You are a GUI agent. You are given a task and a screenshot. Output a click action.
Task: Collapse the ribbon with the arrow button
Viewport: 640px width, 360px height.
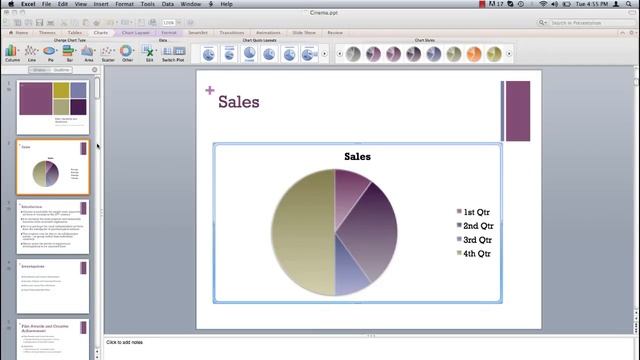(x=622, y=33)
